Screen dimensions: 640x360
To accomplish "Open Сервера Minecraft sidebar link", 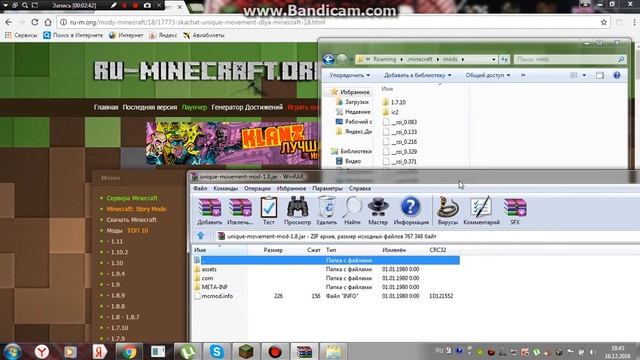I will pyautogui.click(x=132, y=198).
